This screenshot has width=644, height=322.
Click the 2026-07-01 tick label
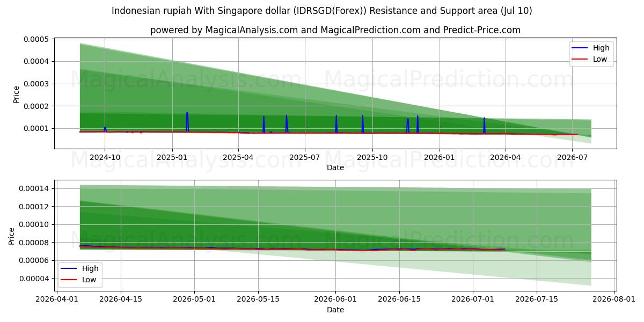473,299
